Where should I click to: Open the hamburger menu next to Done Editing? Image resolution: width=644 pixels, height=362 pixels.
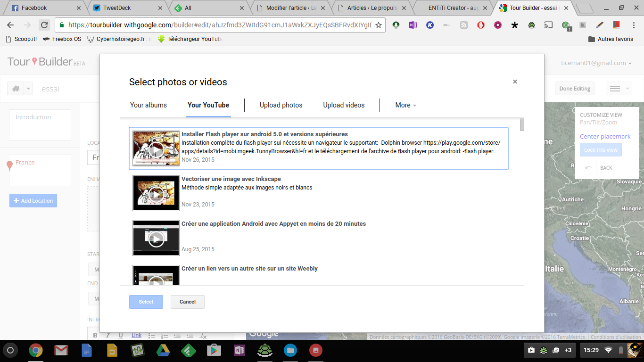click(618, 89)
